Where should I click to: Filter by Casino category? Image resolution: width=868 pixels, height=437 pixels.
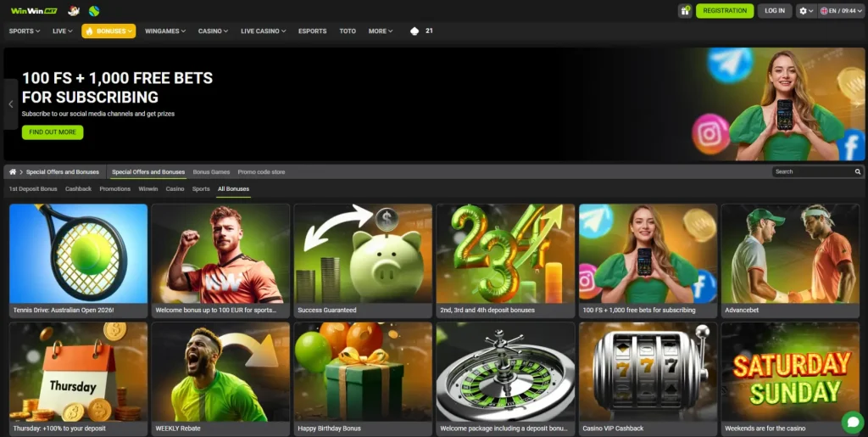175,189
